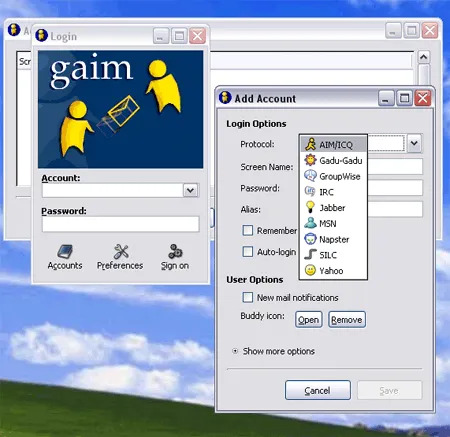Open the Protocol dropdown arrow
Screen dimensions: 450x437
(414, 144)
